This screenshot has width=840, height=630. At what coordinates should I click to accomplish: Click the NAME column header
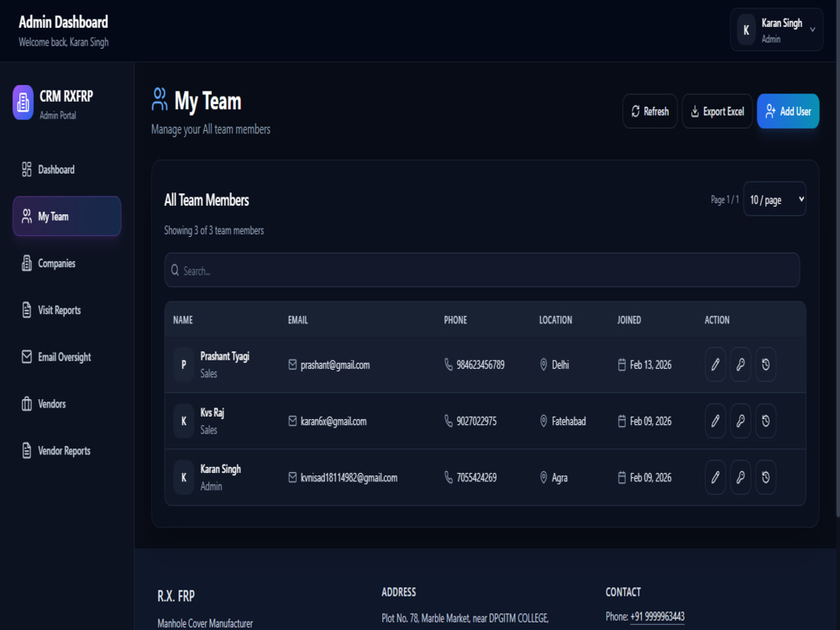pyautogui.click(x=182, y=320)
